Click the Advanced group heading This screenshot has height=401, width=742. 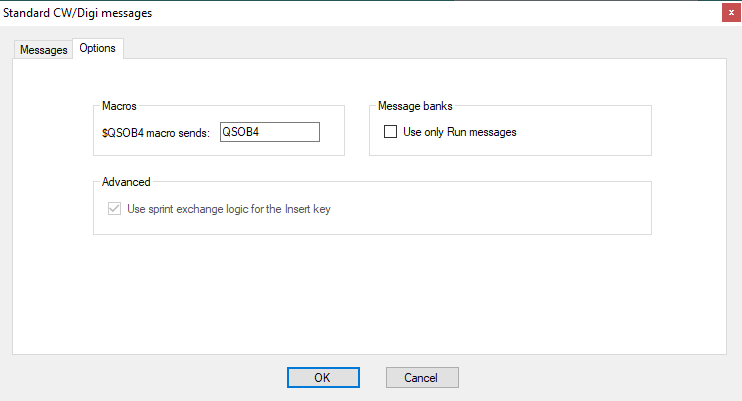[126, 182]
